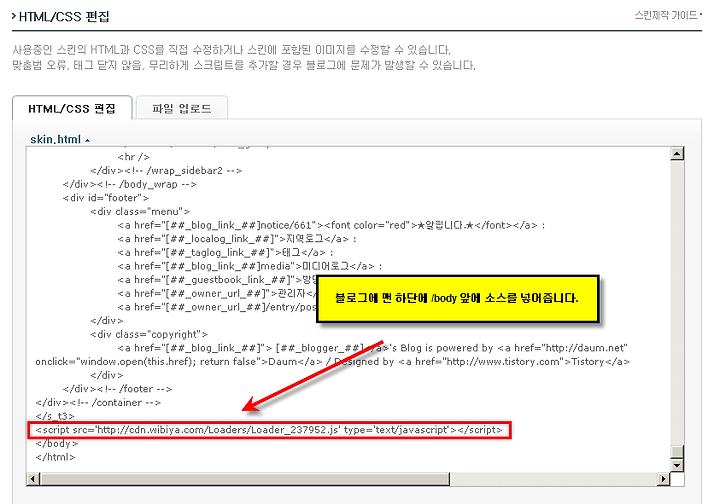
Task: Expand the skin.html file dropdown
Action: [x=60, y=139]
